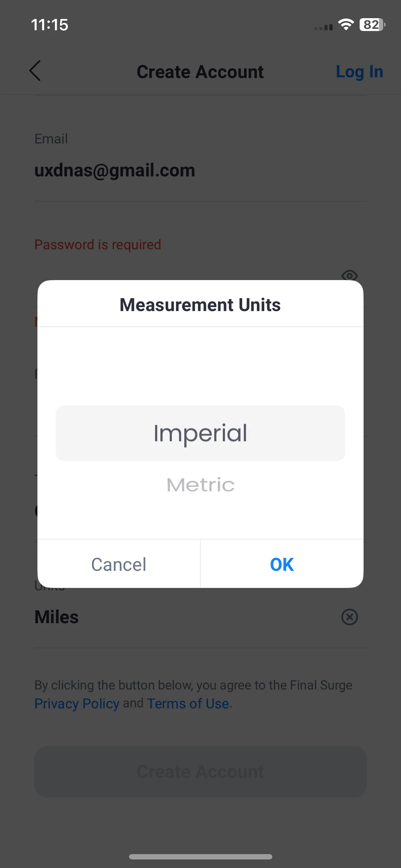Screen dimensions: 401x868
Task: Confirm the selection with OK
Action: click(x=282, y=564)
